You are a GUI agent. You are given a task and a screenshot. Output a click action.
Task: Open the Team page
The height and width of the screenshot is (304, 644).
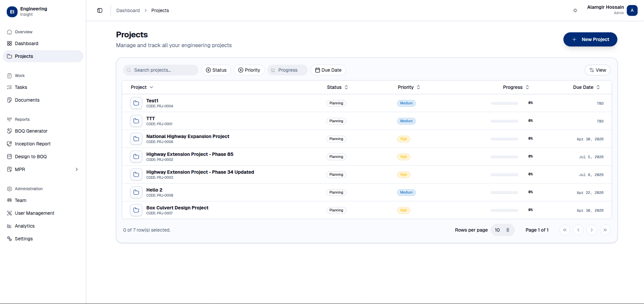[21, 200]
